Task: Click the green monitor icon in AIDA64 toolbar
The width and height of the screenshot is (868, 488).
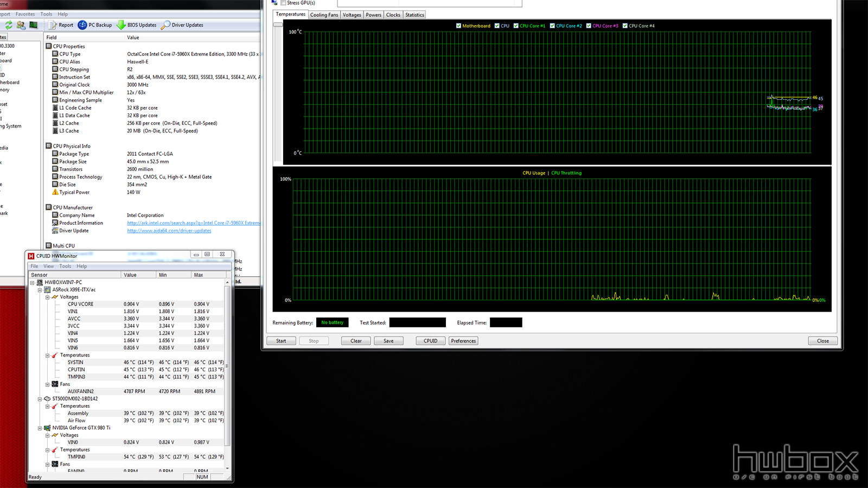Action: pos(33,25)
